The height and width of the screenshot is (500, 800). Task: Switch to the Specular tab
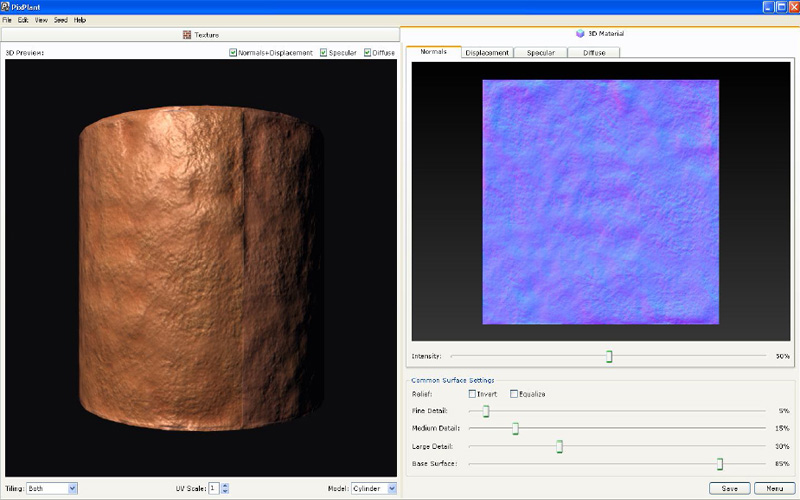point(541,53)
